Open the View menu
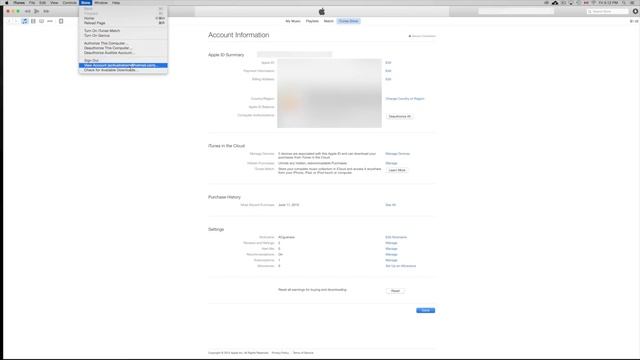 point(54,2)
